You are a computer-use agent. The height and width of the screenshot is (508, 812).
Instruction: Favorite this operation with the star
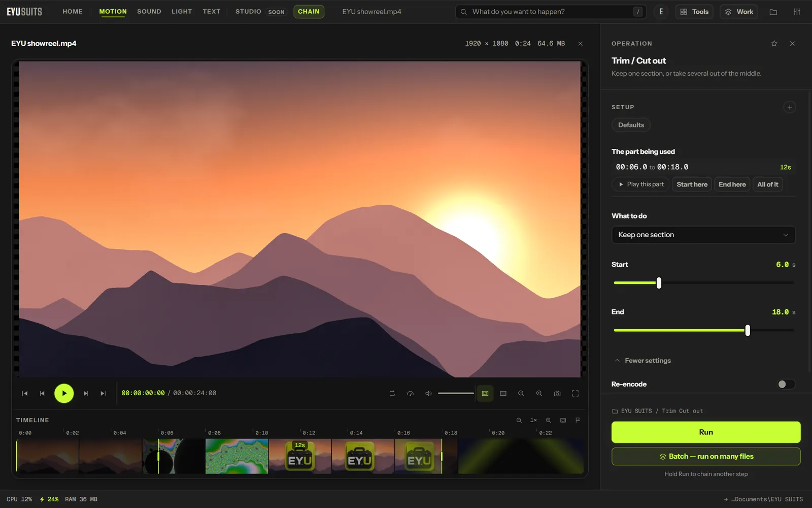tap(774, 44)
